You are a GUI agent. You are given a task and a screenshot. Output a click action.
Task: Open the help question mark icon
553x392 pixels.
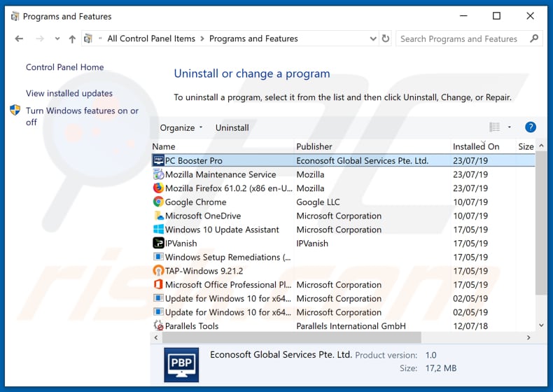click(x=530, y=127)
